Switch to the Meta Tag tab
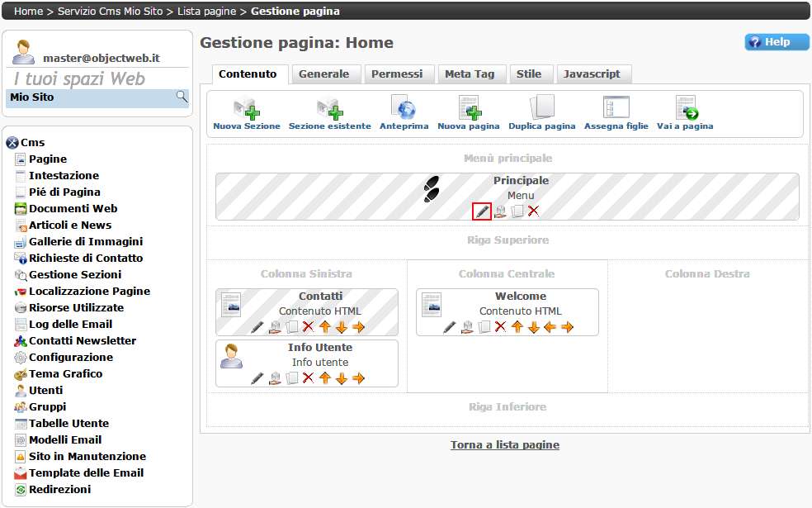 pyautogui.click(x=470, y=74)
